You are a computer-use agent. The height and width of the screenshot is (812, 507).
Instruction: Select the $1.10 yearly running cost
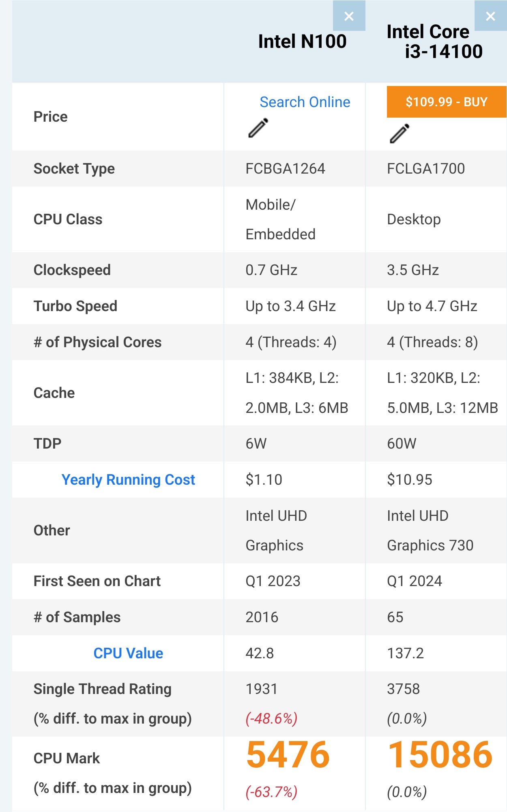tap(264, 479)
